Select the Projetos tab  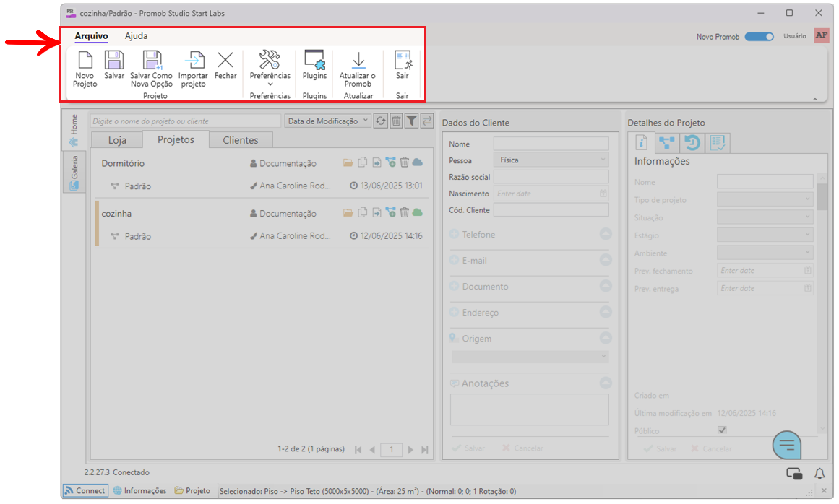click(176, 139)
